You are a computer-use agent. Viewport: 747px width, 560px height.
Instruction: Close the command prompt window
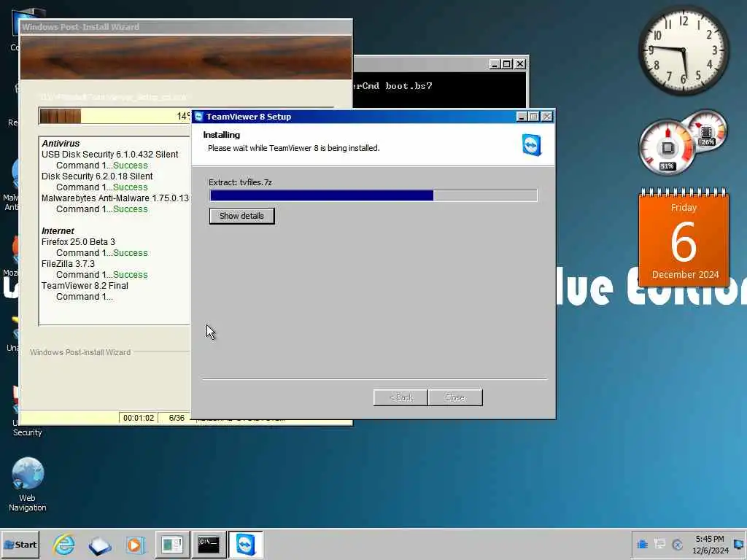click(x=519, y=64)
